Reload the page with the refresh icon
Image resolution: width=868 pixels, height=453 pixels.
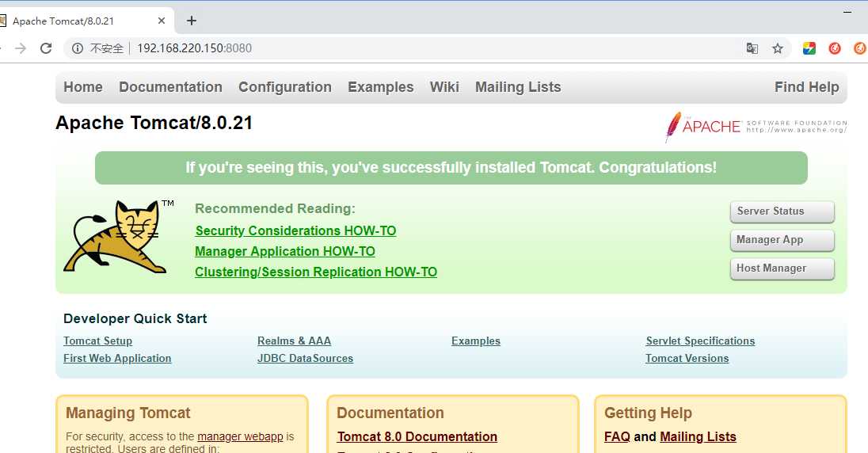pyautogui.click(x=46, y=48)
